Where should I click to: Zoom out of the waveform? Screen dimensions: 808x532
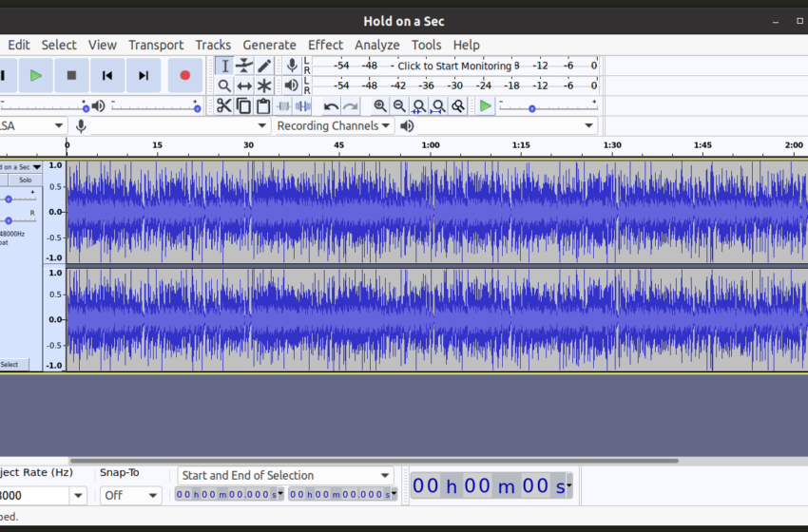(399, 106)
